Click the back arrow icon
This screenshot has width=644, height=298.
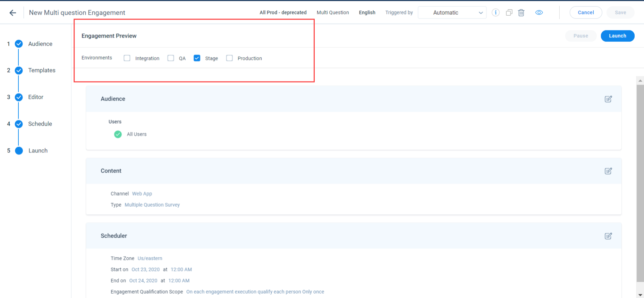pyautogui.click(x=13, y=13)
